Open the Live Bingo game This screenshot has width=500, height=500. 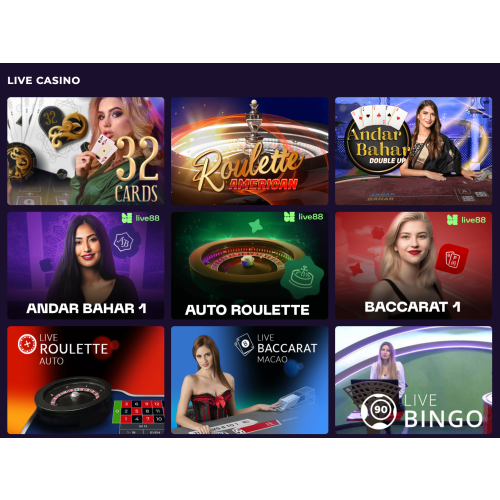[x=413, y=380]
